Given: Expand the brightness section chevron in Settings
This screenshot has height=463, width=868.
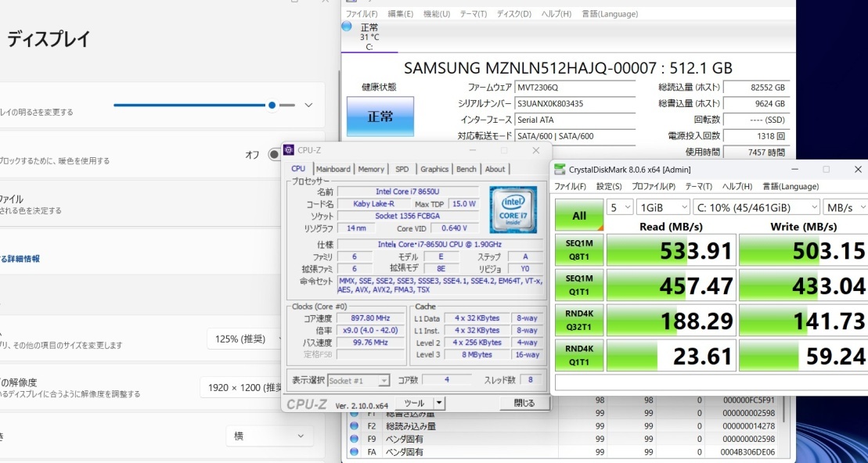Looking at the screenshot, I should coord(309,105).
